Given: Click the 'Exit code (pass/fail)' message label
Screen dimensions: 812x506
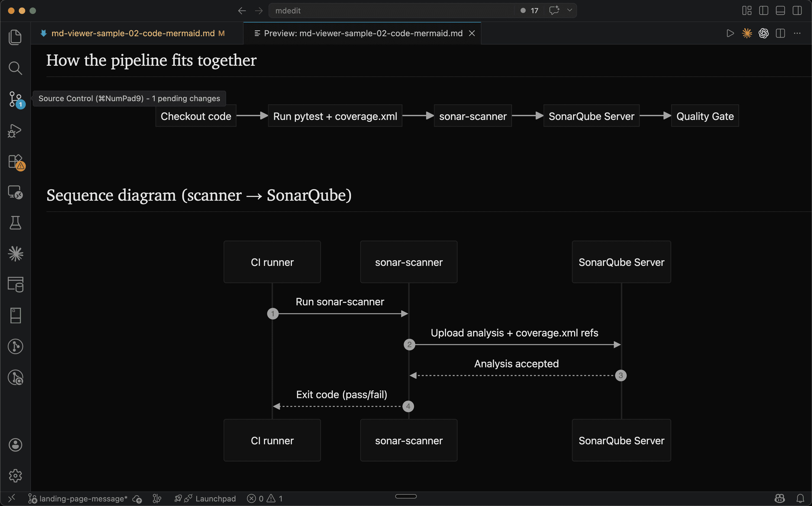Looking at the screenshot, I should click(342, 395).
